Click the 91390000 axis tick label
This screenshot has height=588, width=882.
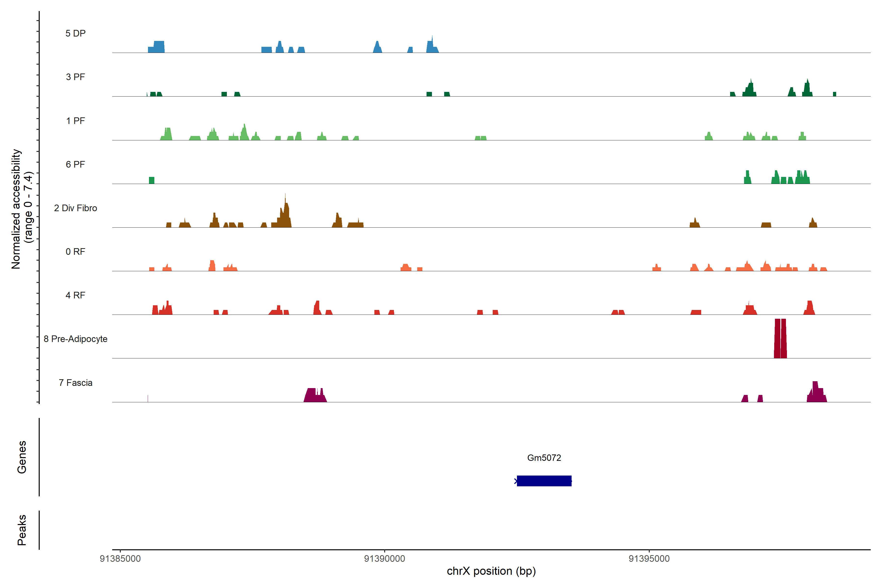point(384,559)
